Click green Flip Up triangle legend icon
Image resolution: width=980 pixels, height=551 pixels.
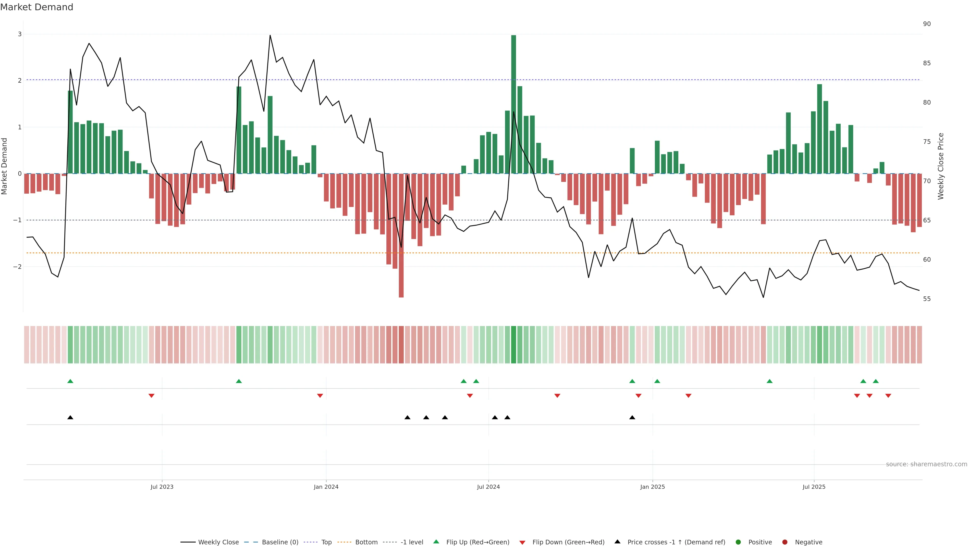point(436,542)
